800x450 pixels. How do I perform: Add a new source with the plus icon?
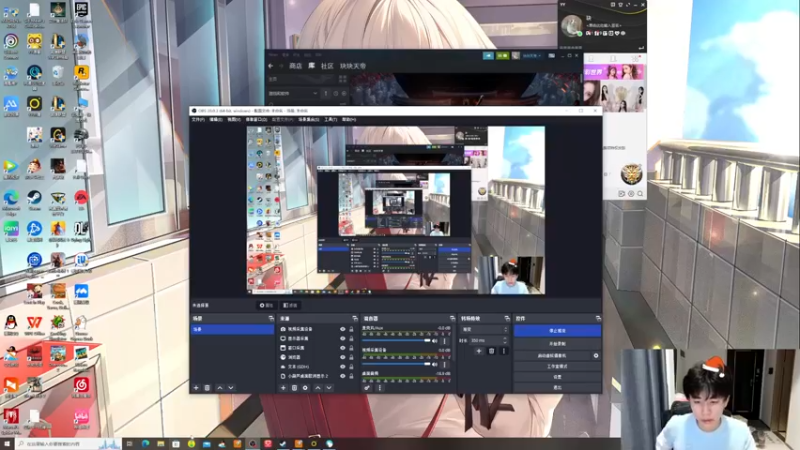(x=283, y=388)
